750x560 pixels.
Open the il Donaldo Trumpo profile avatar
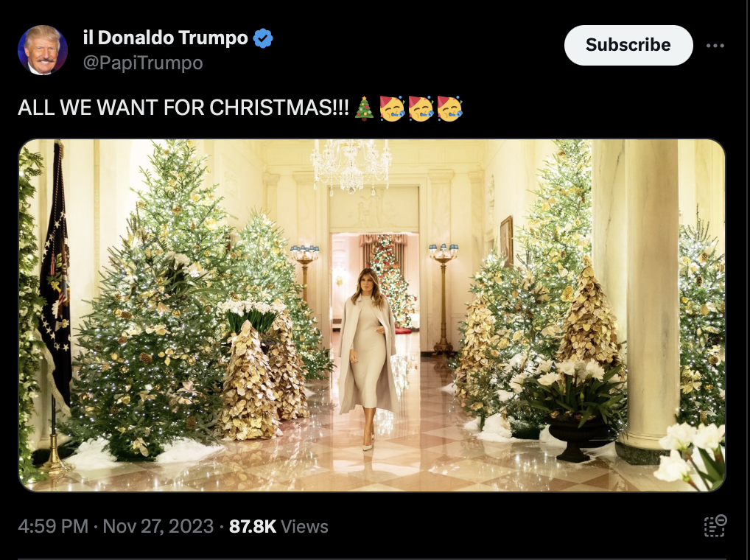[x=43, y=49]
